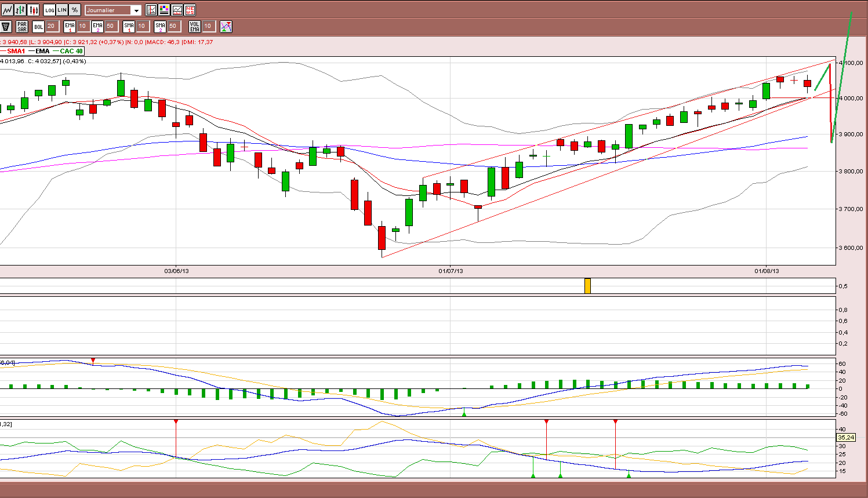The width and height of the screenshot is (868, 498).
Task: Toggle the BOL Bollinger bands indicator
Action: [38, 26]
